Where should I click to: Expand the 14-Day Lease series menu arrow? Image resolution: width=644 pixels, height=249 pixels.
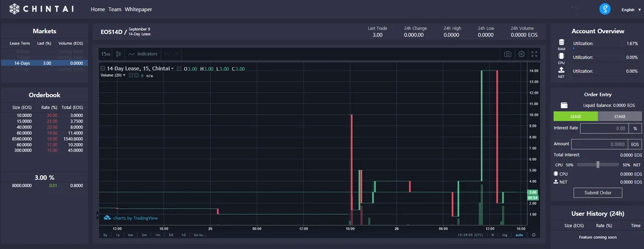172,69
